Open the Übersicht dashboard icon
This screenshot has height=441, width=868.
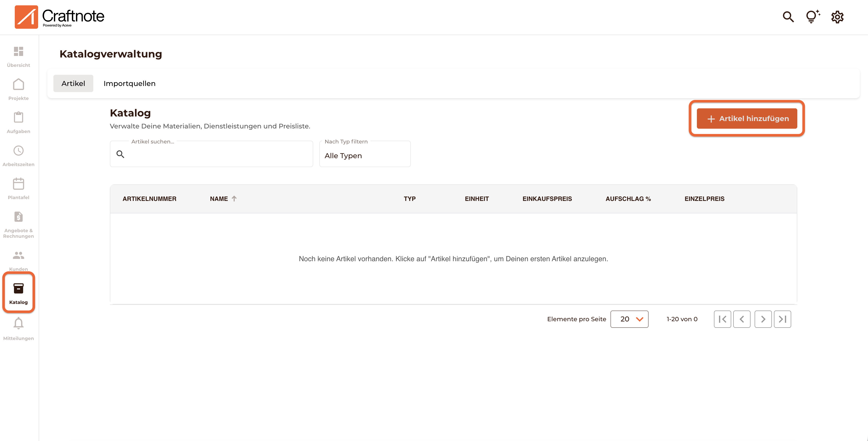tap(19, 52)
